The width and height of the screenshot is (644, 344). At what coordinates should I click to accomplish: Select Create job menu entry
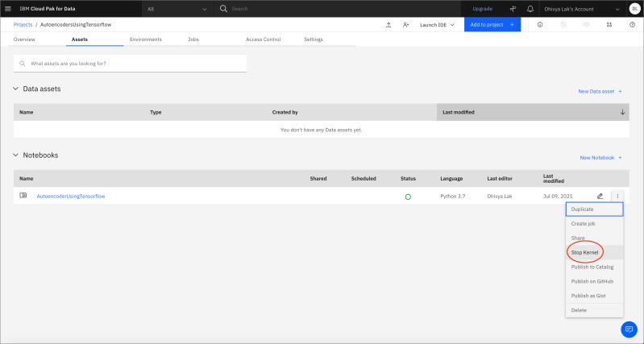594,224
